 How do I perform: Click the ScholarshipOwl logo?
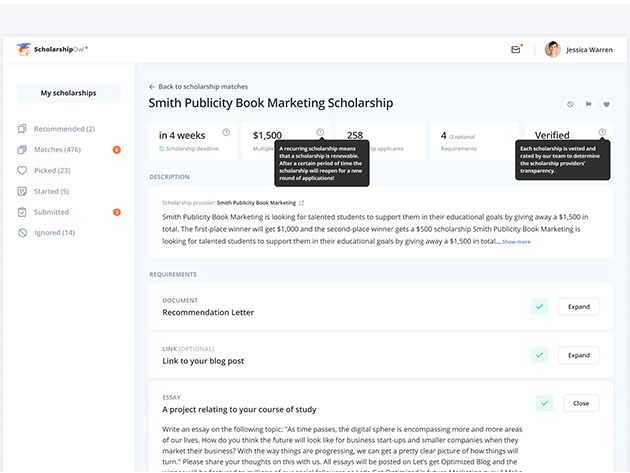pos(52,49)
